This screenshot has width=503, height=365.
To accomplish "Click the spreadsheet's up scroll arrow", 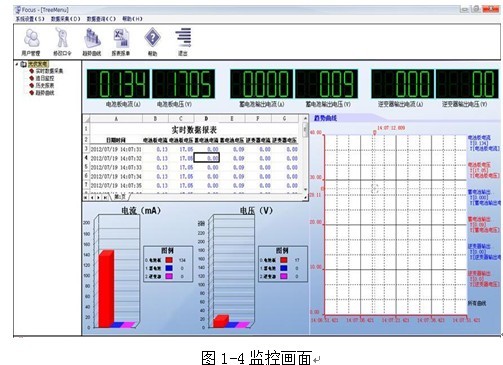I will click(305, 118).
